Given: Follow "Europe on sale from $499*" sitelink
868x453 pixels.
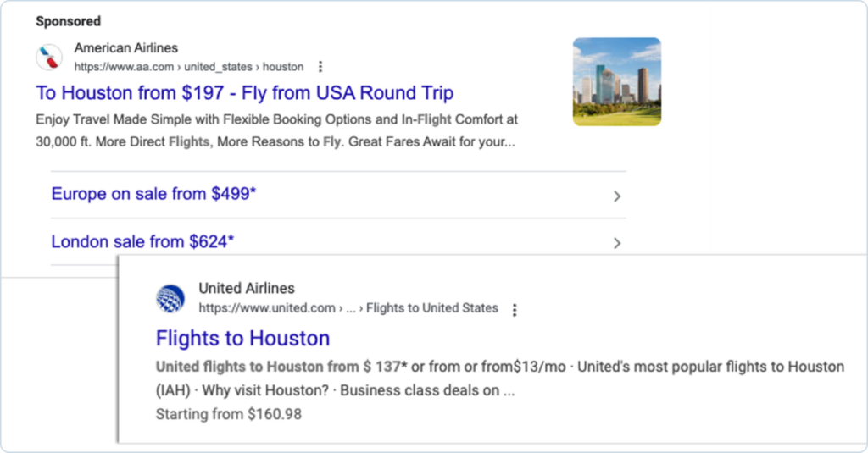Looking at the screenshot, I should [153, 194].
